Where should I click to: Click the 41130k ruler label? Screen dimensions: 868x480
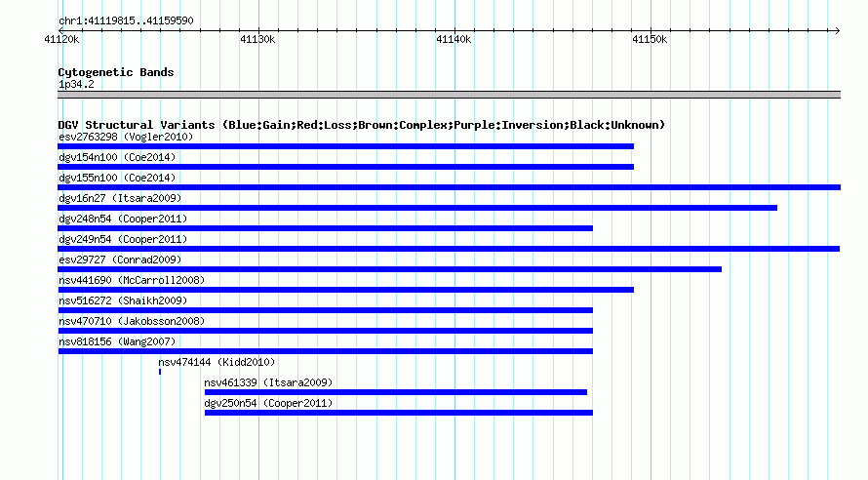tap(257, 39)
